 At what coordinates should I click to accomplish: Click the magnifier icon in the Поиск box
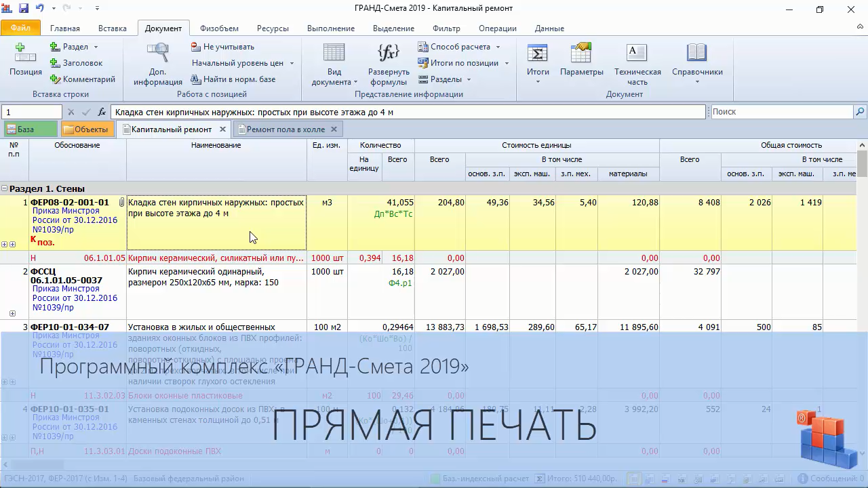860,112
